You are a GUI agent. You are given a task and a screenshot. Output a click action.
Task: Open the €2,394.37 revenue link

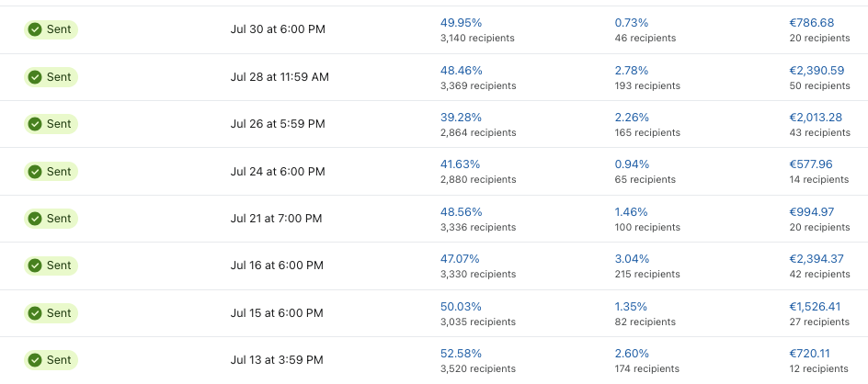pyautogui.click(x=817, y=258)
